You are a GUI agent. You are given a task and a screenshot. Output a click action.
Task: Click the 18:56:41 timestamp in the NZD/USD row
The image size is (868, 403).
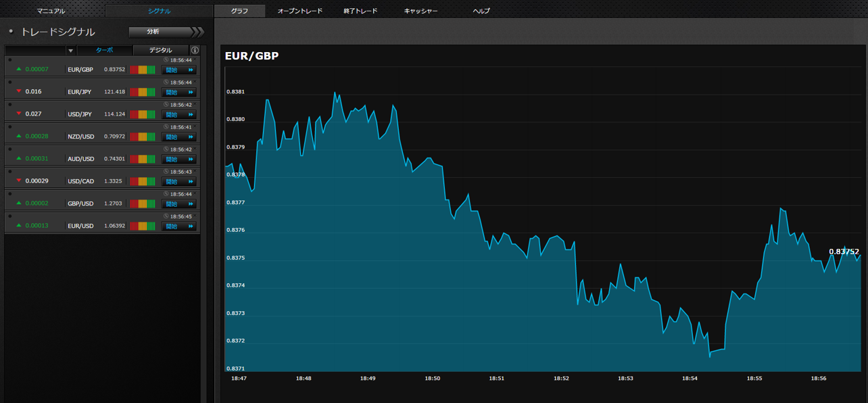coord(180,127)
